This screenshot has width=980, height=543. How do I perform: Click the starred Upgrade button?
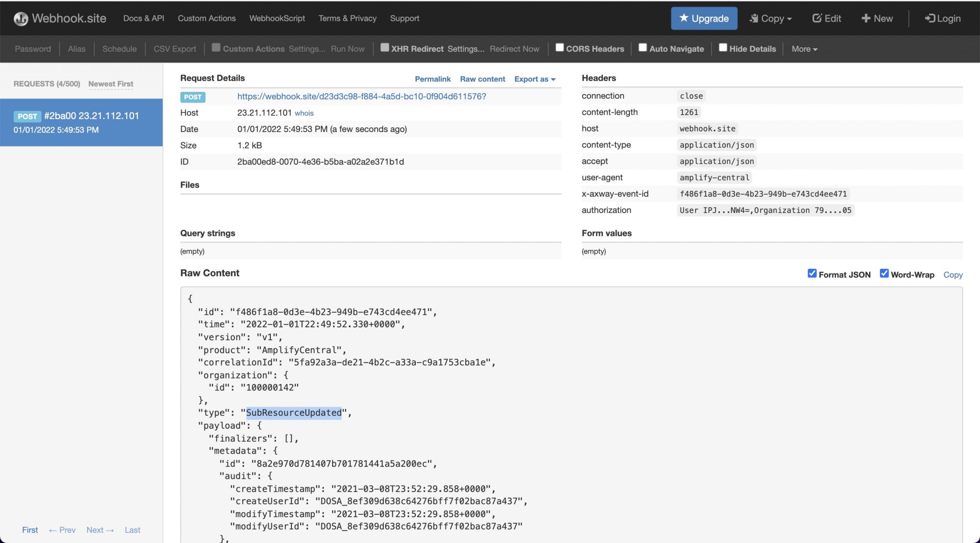[x=704, y=18]
